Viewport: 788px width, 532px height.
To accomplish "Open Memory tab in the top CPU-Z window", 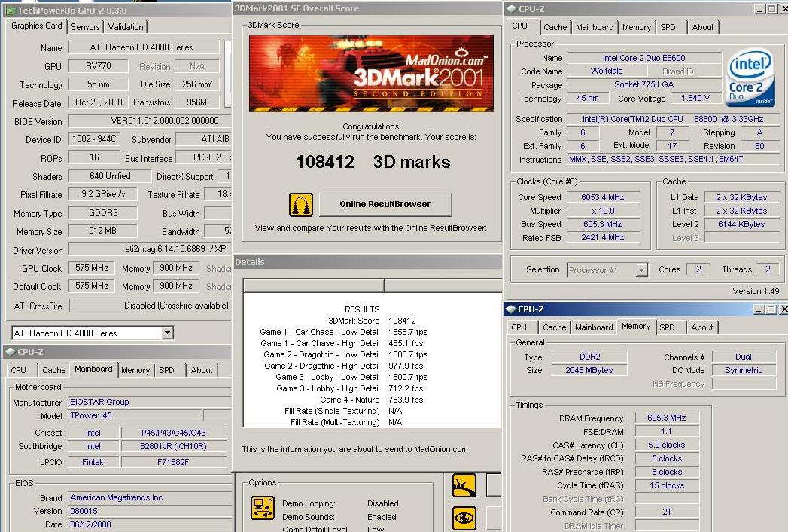I will (x=637, y=27).
